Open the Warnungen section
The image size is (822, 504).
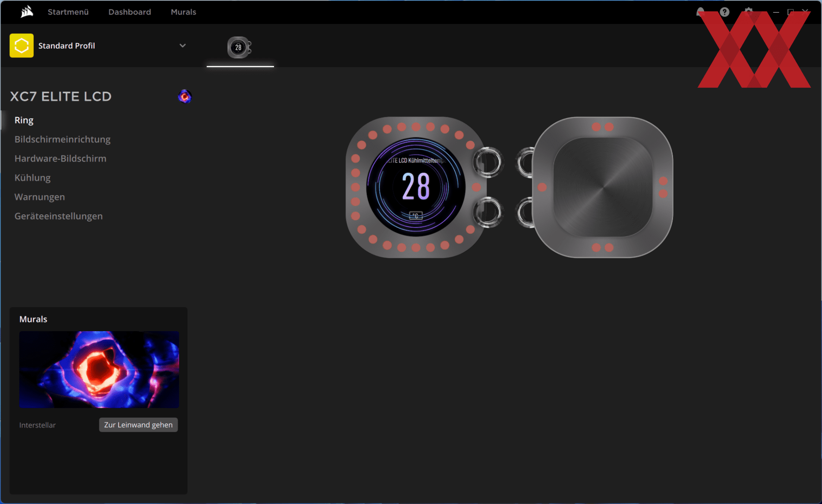click(x=40, y=197)
